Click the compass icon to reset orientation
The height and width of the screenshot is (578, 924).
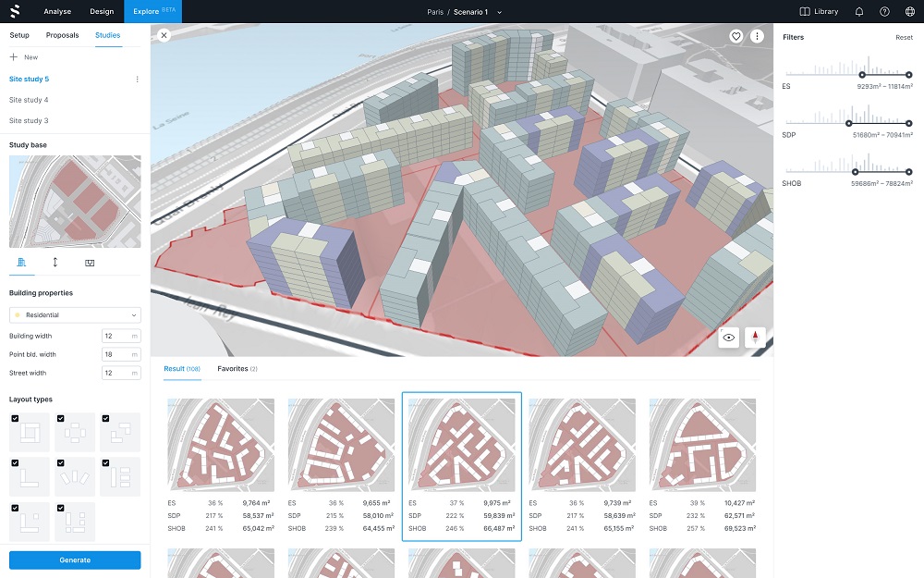coord(754,338)
